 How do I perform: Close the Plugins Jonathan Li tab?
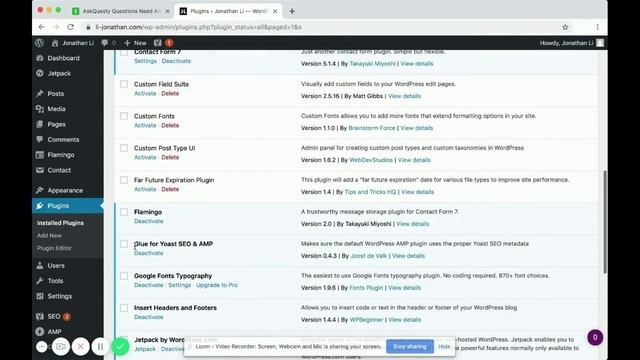[x=275, y=11]
